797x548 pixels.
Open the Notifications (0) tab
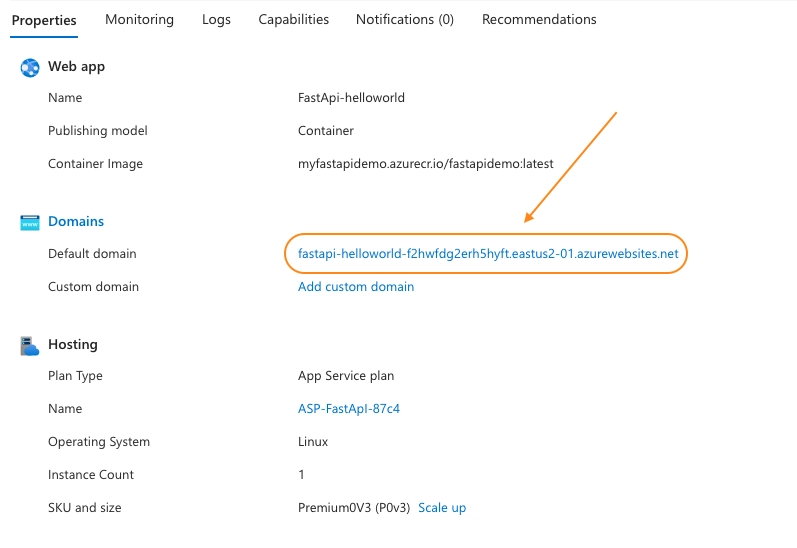point(405,19)
